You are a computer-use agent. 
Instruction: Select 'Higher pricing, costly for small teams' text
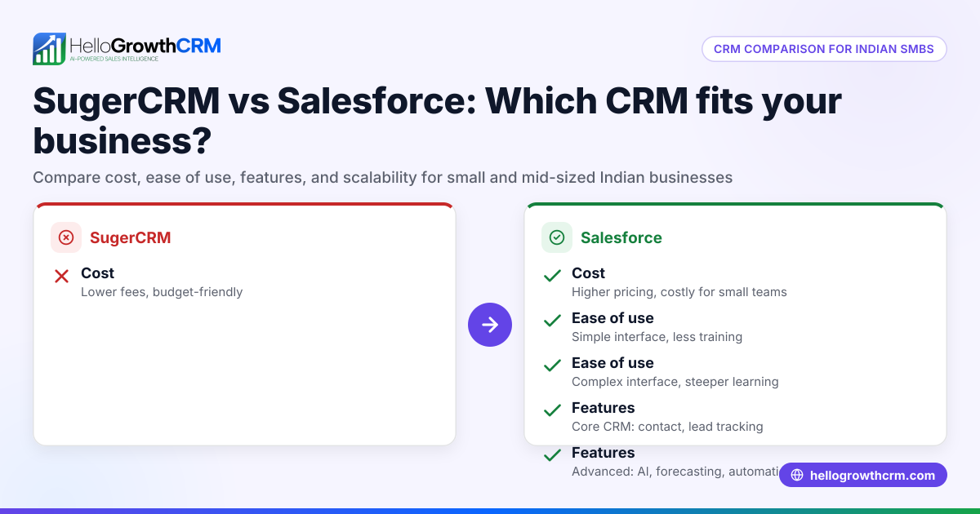679,292
